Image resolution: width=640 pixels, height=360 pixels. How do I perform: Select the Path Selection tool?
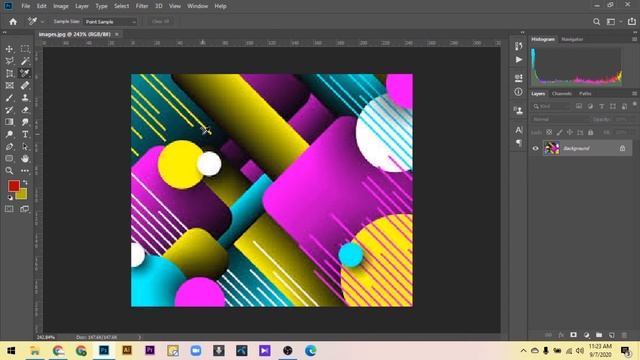25,147
